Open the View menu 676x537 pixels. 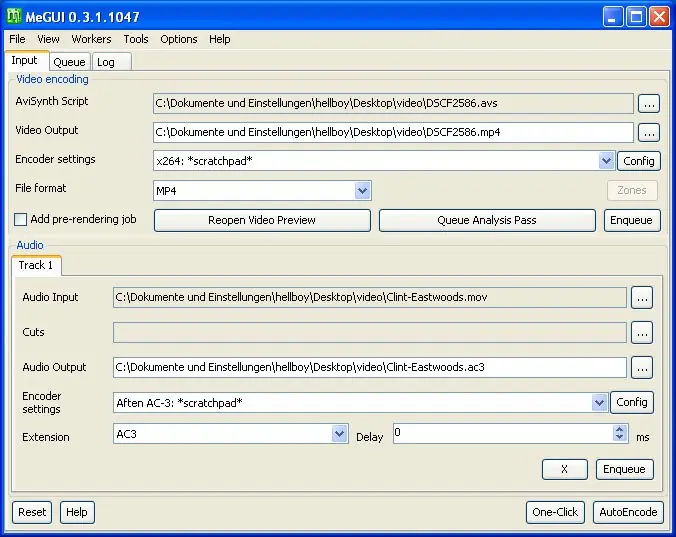coord(48,39)
